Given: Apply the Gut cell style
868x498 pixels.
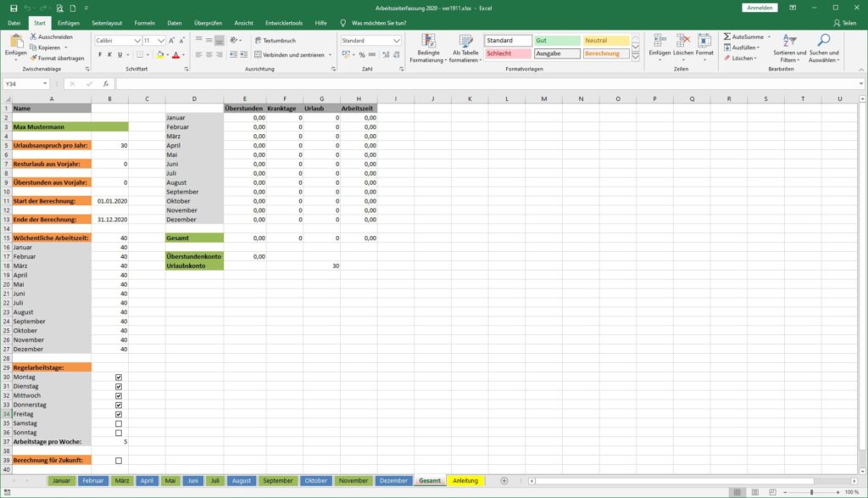Looking at the screenshot, I should [x=557, y=41].
